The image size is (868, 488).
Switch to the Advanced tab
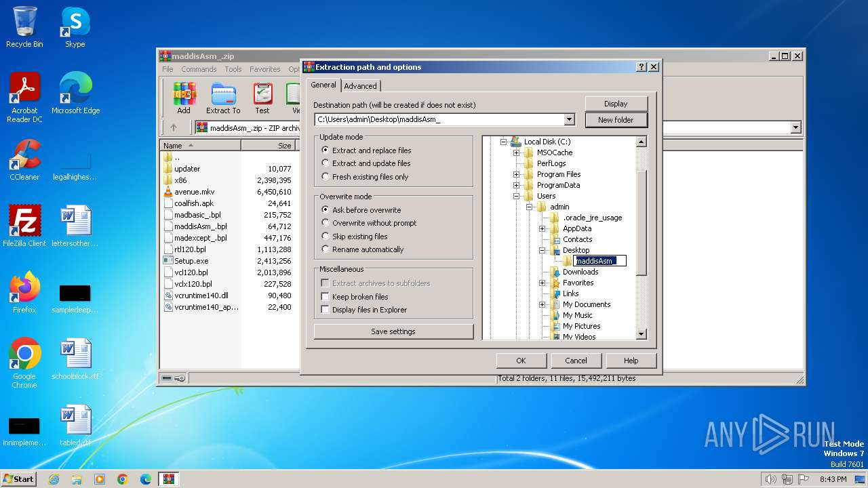coord(360,86)
